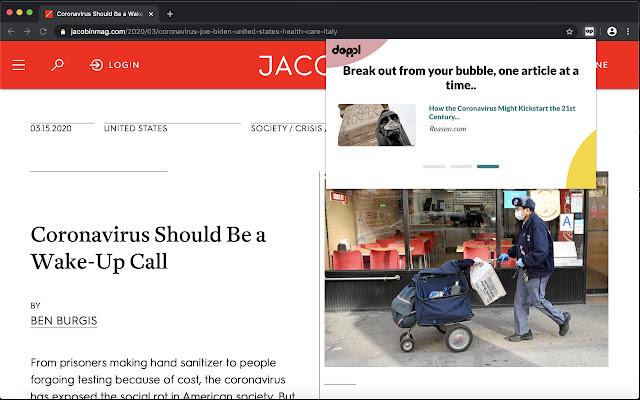Open Chrome's three-dot menu
Screen dimensions: 640x400
click(x=629, y=32)
